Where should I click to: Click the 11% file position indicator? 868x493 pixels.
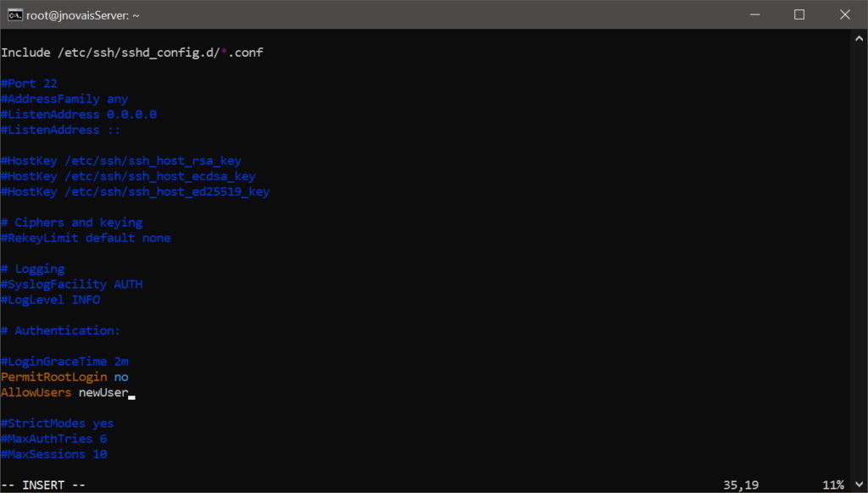(x=833, y=485)
